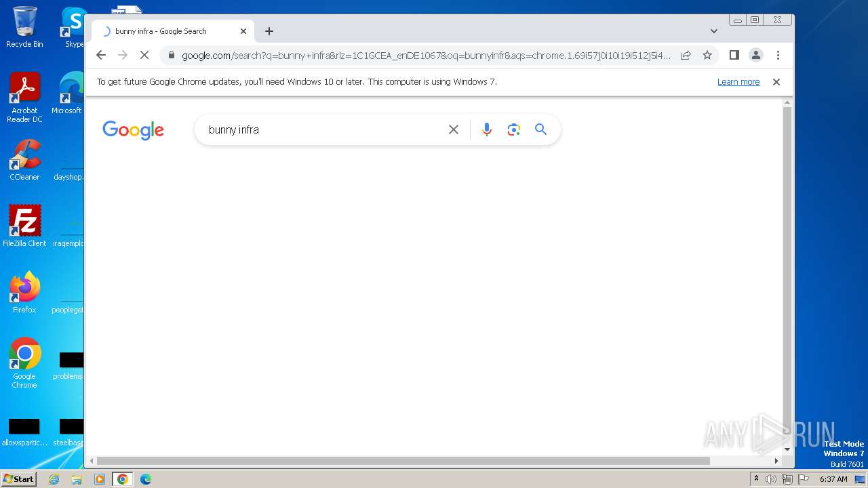Close the bunny infra Google Search tab
Image resolution: width=868 pixels, height=488 pixels.
tap(243, 31)
